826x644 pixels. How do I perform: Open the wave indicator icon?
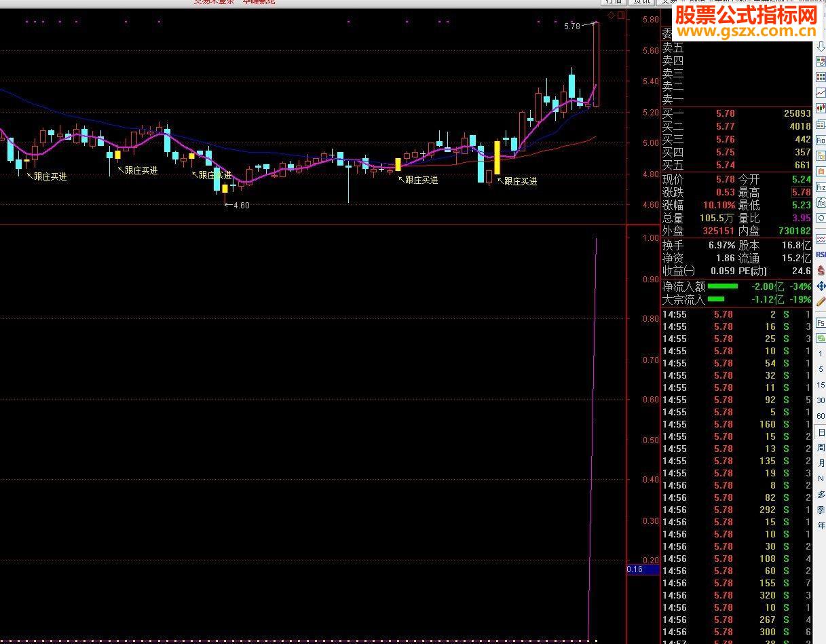(821, 238)
